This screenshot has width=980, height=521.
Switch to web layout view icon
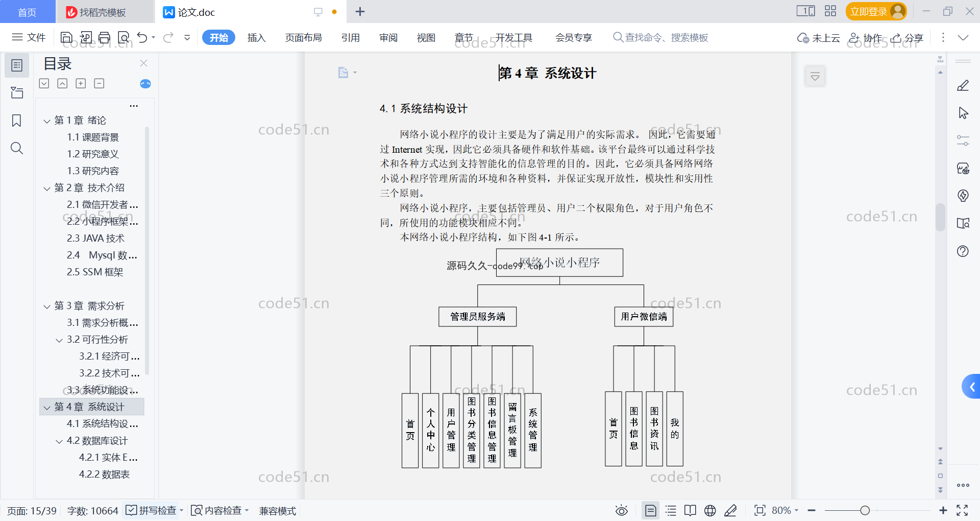(x=710, y=510)
